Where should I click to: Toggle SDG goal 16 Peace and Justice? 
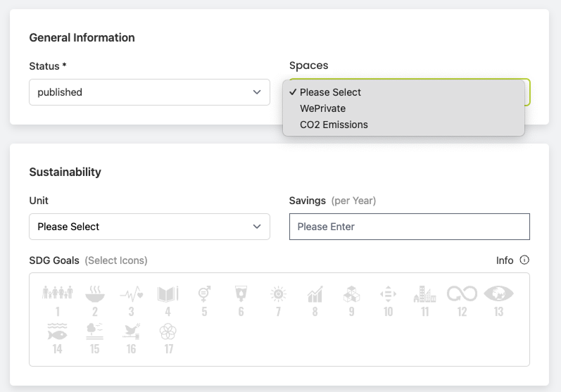click(x=131, y=338)
